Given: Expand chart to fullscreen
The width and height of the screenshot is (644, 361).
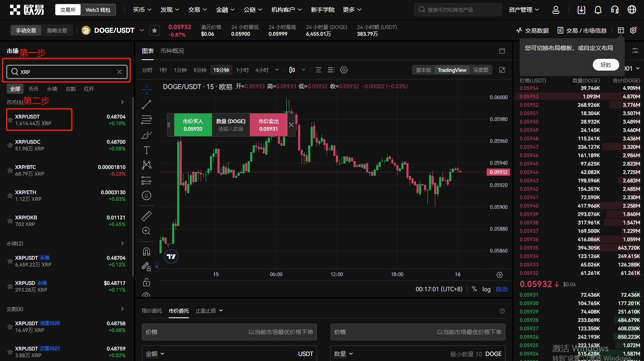Looking at the screenshot, I should tap(502, 70).
